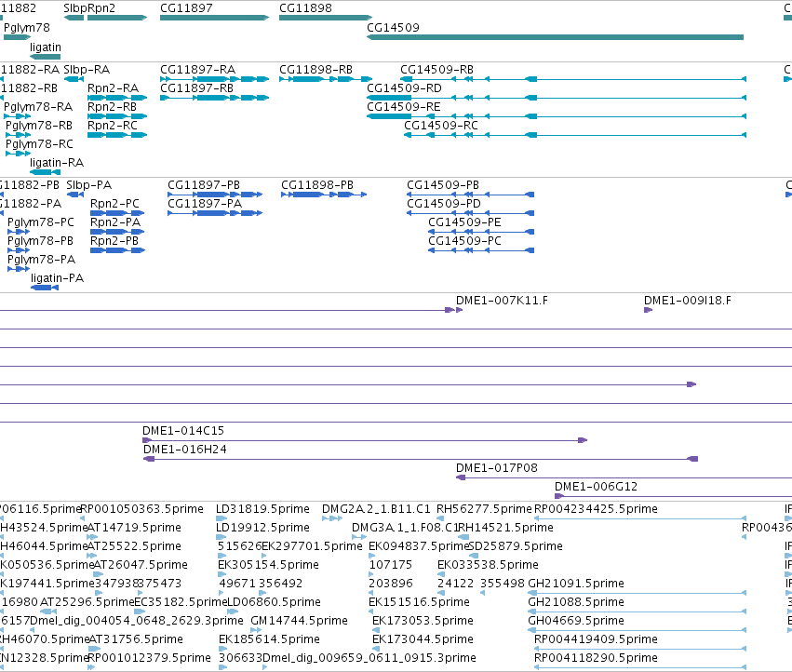
Task: Select EST SD25879.5prime
Action: (516, 546)
